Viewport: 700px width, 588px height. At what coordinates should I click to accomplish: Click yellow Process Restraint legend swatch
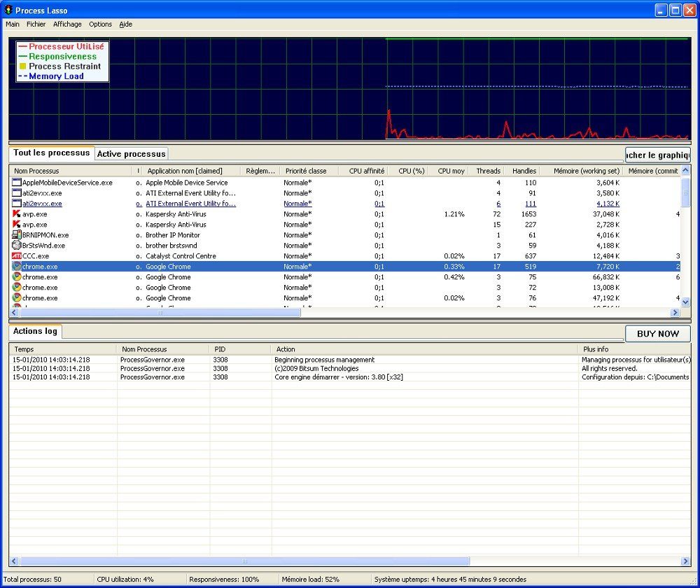[22, 66]
